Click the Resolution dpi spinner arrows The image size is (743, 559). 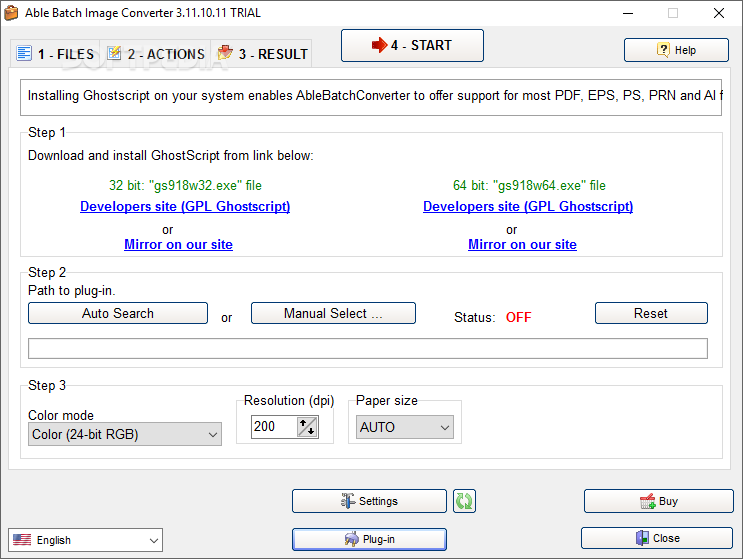[307, 427]
